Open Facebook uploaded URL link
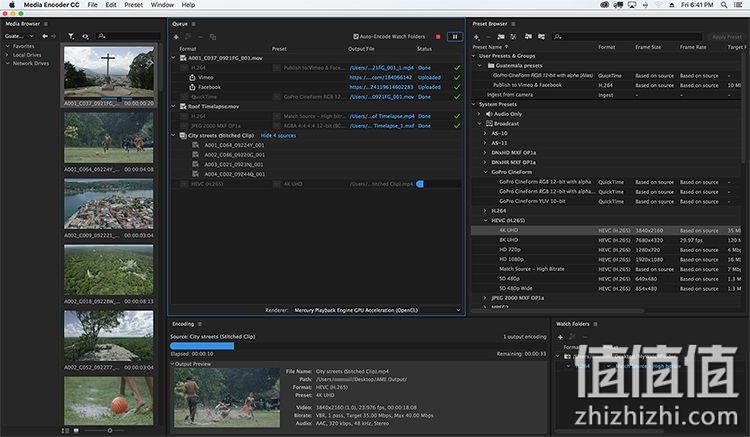This screenshot has height=437, width=750. 381,87
